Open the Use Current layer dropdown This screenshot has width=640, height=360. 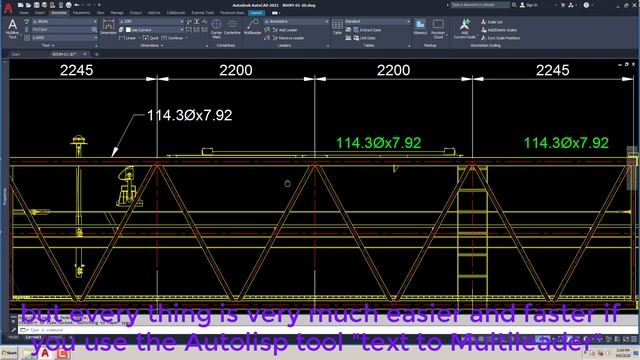[154, 30]
